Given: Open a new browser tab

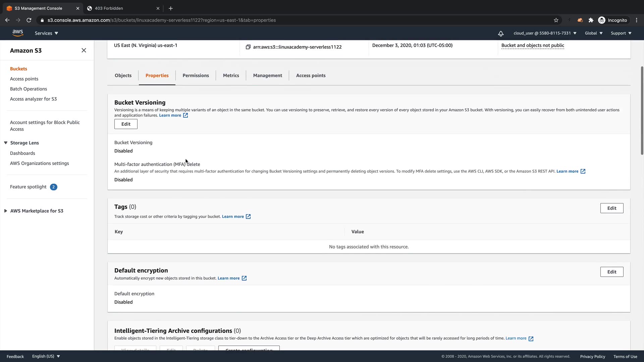Looking at the screenshot, I should tap(171, 8).
